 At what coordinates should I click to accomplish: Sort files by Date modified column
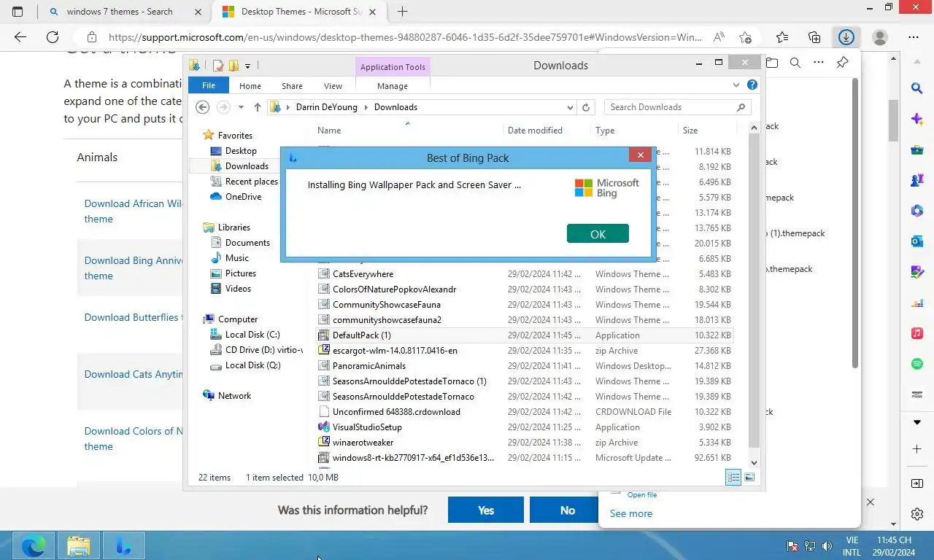[x=535, y=131]
